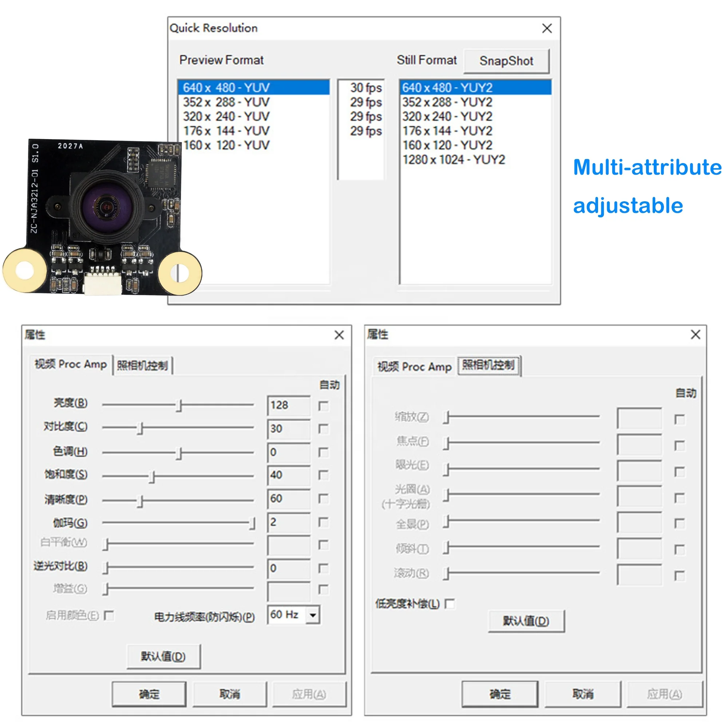
Task: Enable the 自动 checkbox for 亮度 brightness
Action: (x=324, y=406)
